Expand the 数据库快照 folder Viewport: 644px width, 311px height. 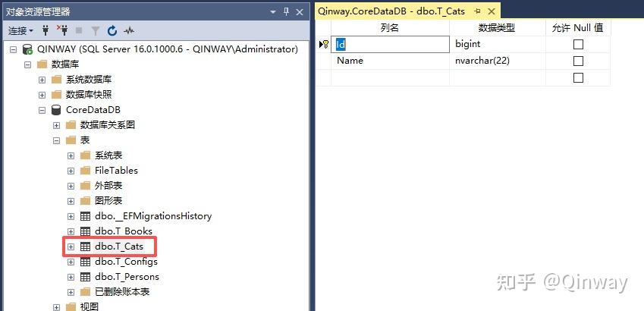[x=42, y=95]
